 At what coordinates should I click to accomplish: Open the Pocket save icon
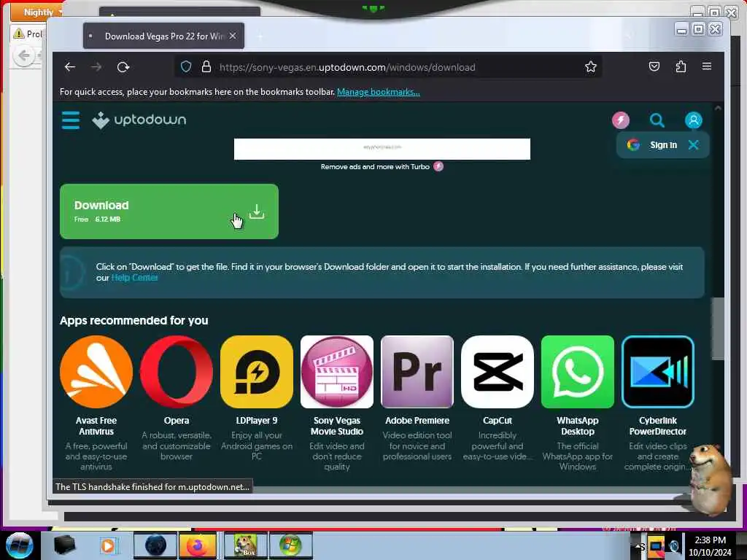[654, 66]
